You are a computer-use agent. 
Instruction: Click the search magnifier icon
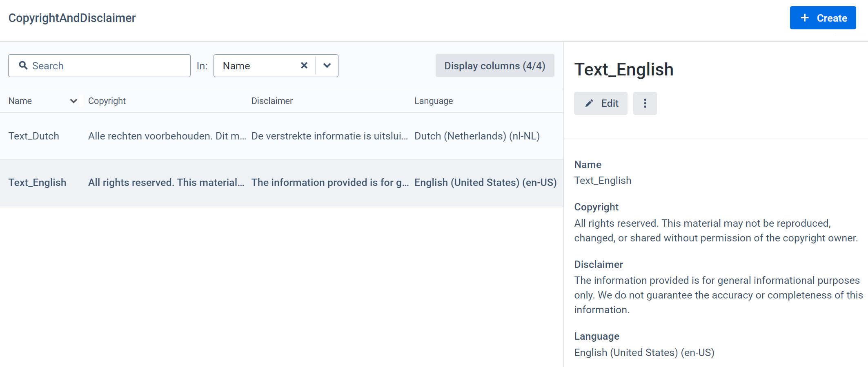click(23, 66)
